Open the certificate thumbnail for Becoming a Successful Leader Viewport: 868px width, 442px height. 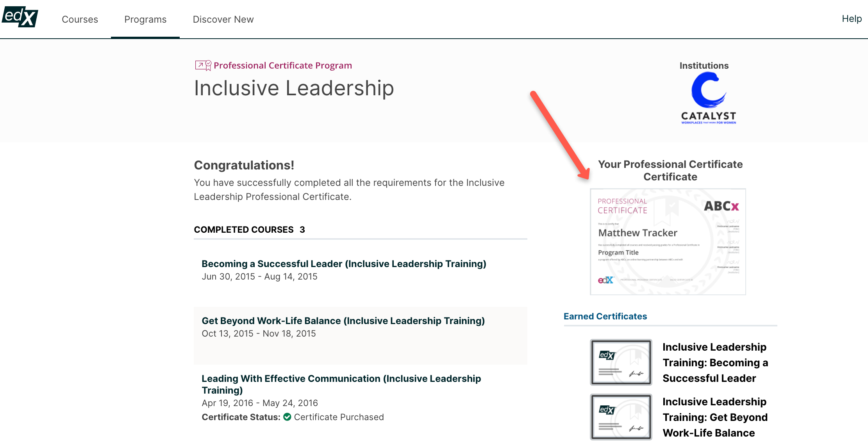(621, 362)
